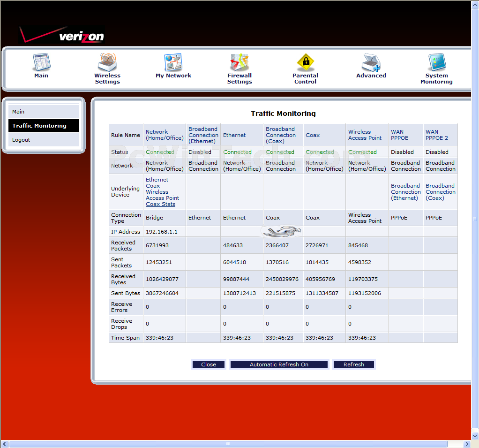
Task: Open the Wireless Access Point rule link
Action: (365, 135)
